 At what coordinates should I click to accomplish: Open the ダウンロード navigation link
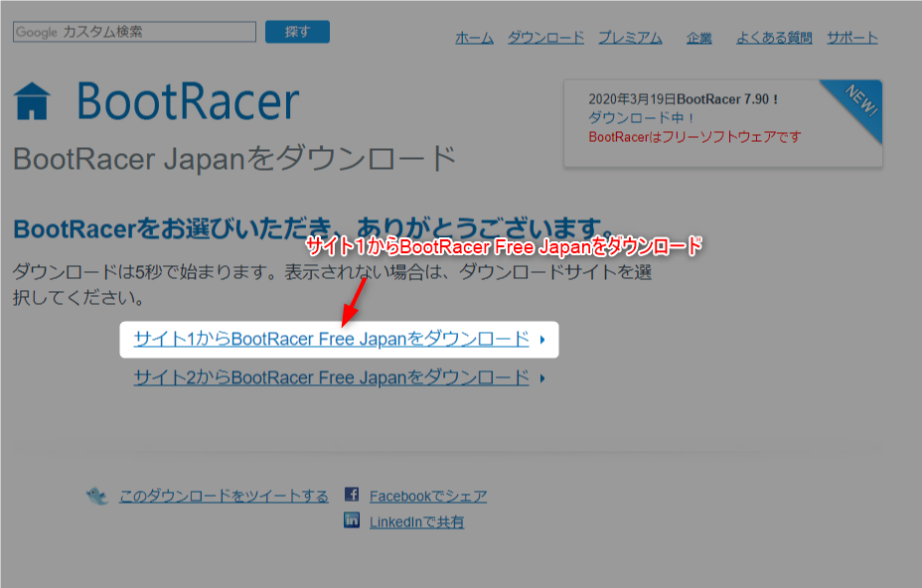coord(546,38)
